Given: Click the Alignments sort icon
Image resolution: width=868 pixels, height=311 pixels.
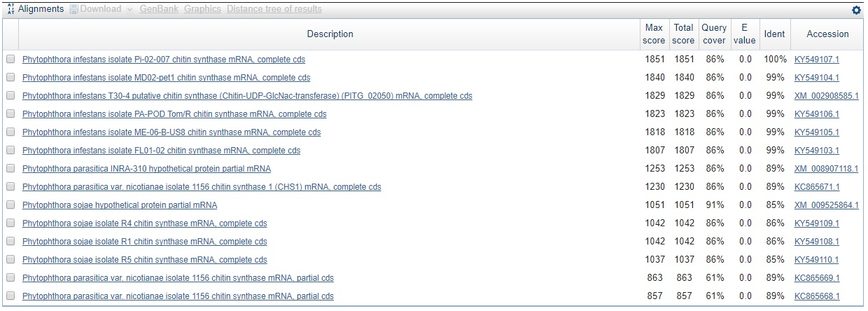Looking at the screenshot, I should pos(10,9).
